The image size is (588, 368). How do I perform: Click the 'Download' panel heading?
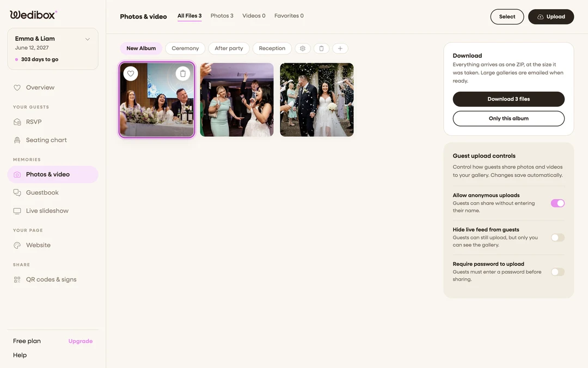pos(467,56)
